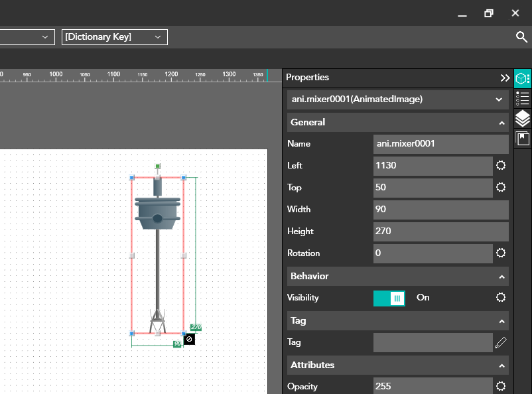The width and height of the screenshot is (532, 394).
Task: Click the gear icon beside Visibility
Action: click(x=501, y=298)
